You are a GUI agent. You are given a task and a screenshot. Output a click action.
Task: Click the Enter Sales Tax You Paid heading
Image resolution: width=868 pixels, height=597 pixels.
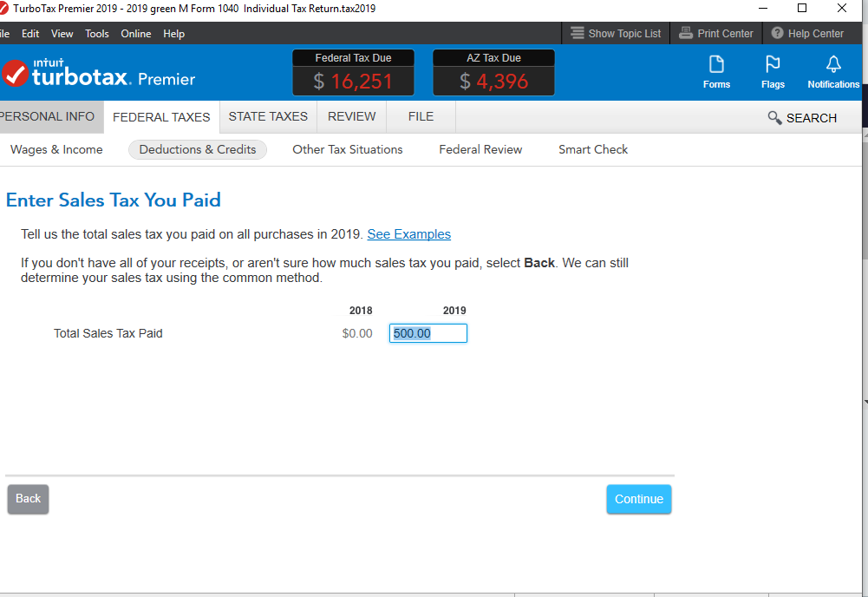114,200
